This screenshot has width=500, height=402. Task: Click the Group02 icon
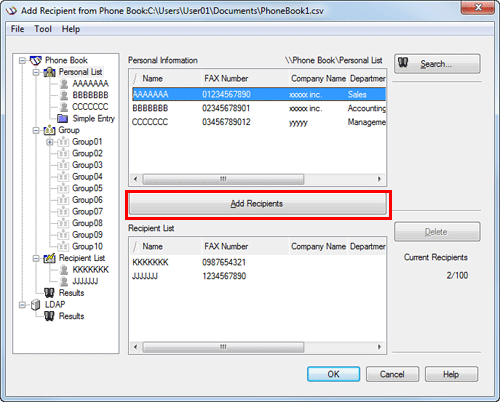[x=63, y=154]
